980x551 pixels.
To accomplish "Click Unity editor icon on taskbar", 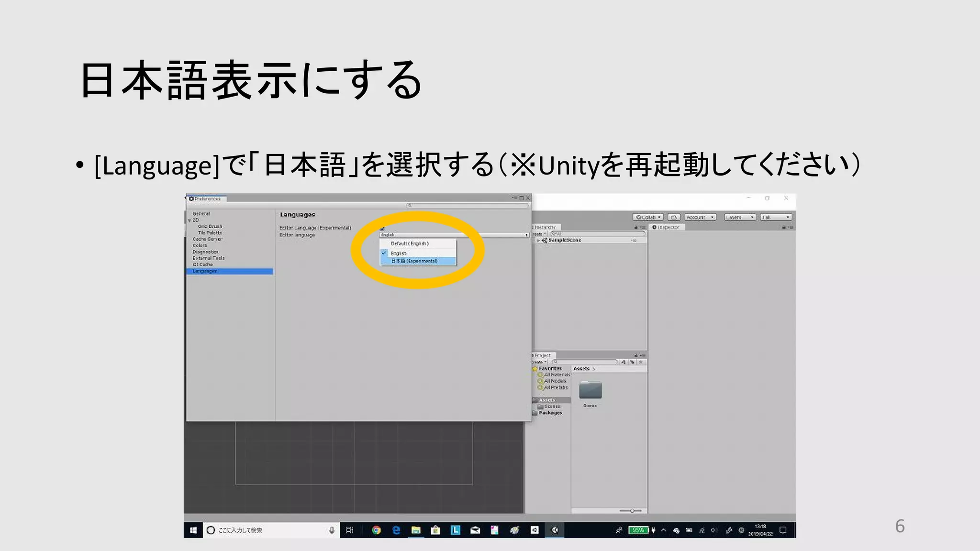I will click(x=555, y=530).
